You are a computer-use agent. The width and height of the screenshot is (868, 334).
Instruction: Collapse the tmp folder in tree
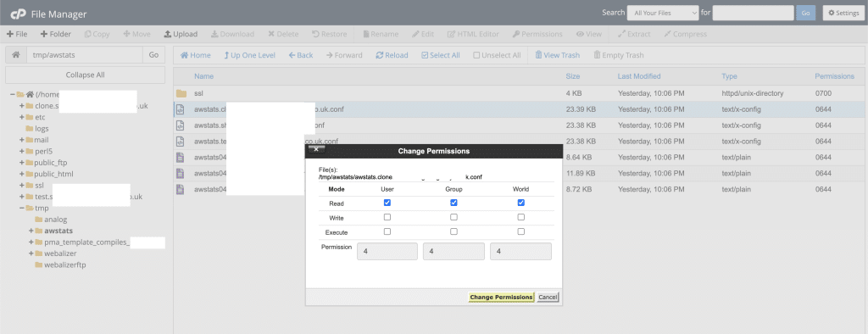(x=21, y=209)
